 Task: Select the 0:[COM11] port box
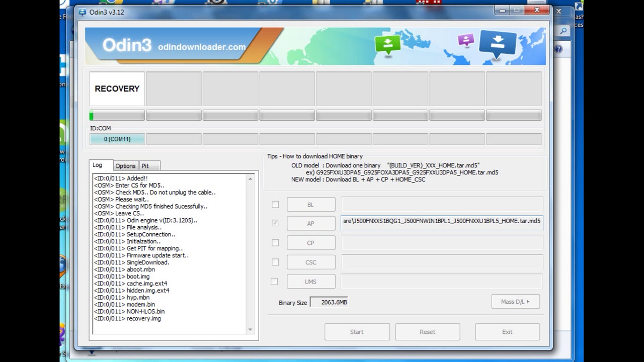[x=117, y=139]
